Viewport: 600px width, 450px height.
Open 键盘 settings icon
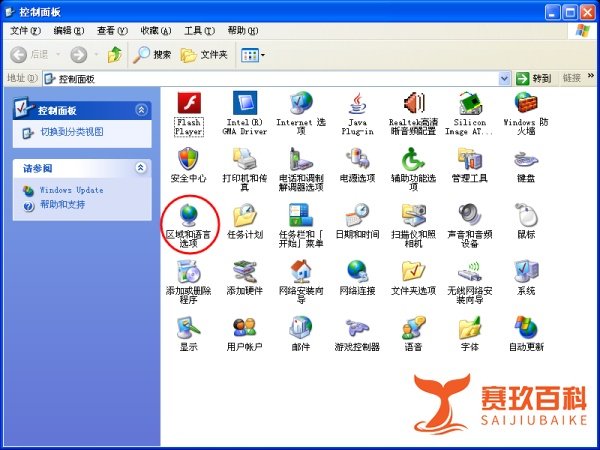click(526, 165)
